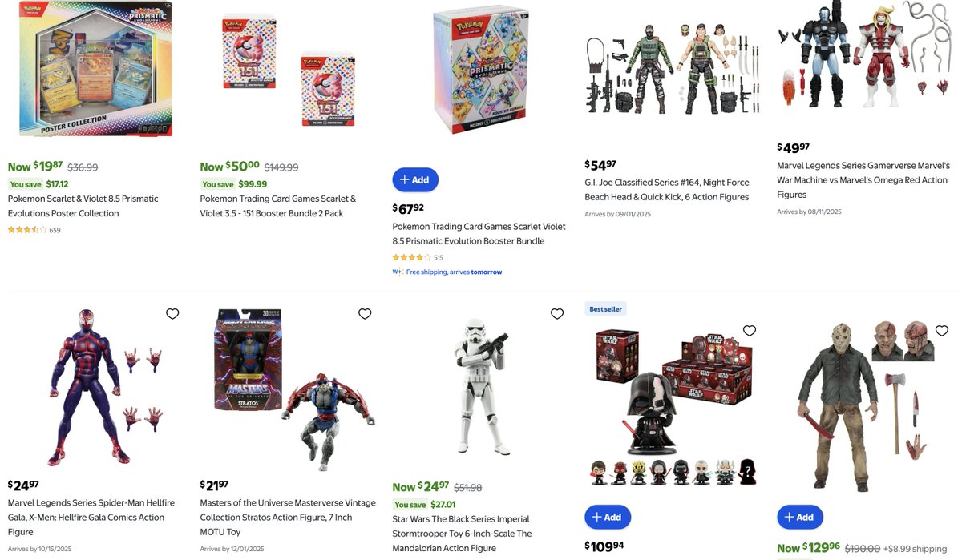The height and width of the screenshot is (560, 962).
Task: Open the 151 Booster Bundle 2 Pack link
Action: pos(278,206)
